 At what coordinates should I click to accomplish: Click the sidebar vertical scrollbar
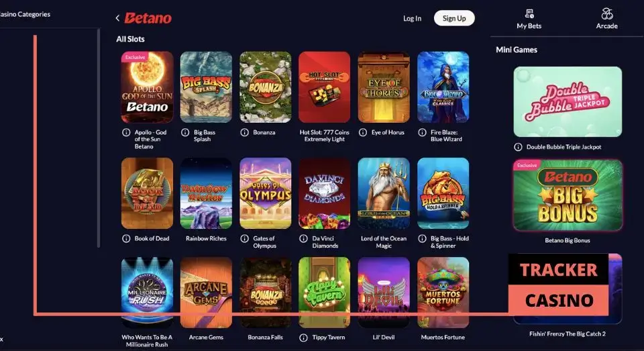click(99, 138)
